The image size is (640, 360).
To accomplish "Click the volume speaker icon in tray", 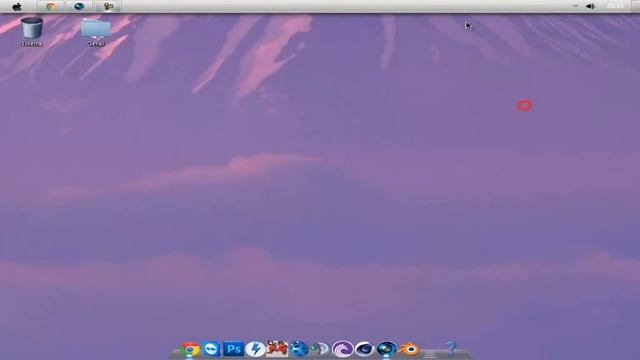I will tap(590, 6).
